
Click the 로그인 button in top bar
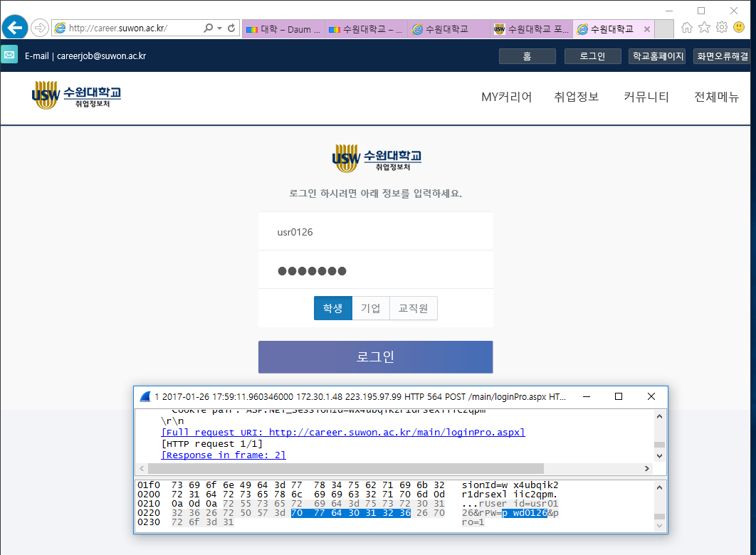pyautogui.click(x=592, y=56)
